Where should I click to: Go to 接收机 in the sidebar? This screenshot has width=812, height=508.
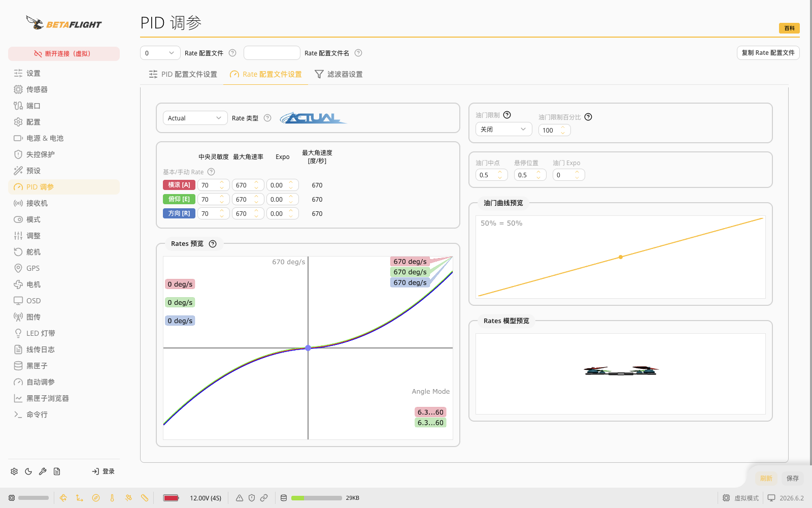(64, 203)
